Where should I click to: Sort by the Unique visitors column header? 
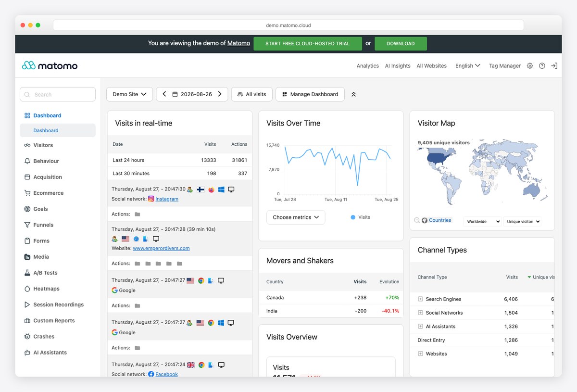click(x=541, y=277)
